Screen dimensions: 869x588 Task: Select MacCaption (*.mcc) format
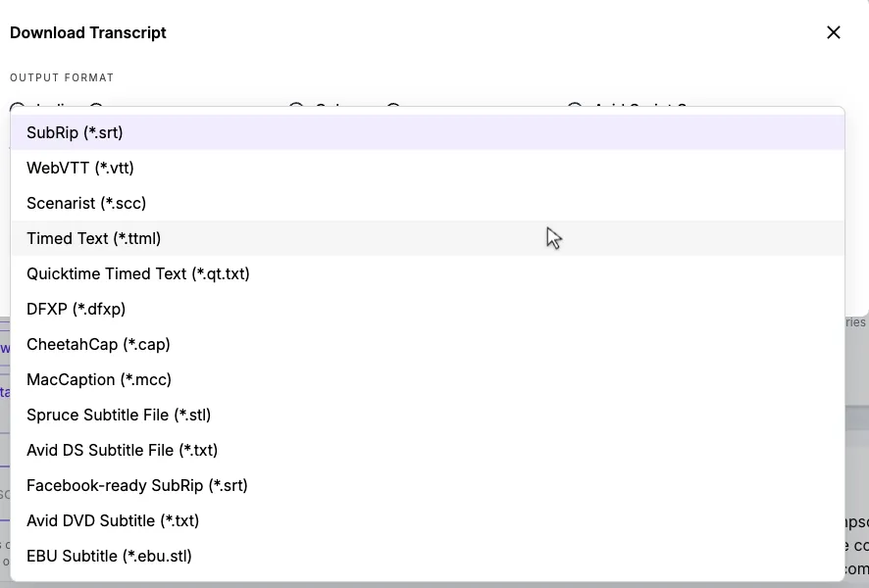[x=428, y=379]
